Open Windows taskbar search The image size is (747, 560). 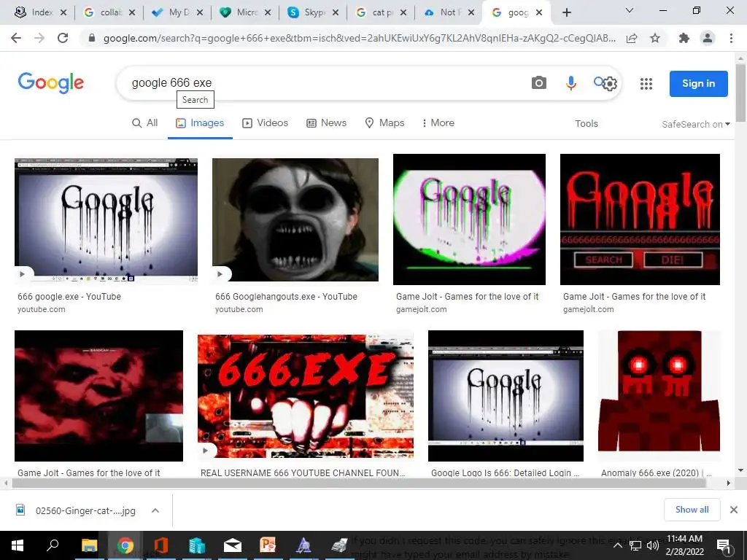tap(53, 545)
